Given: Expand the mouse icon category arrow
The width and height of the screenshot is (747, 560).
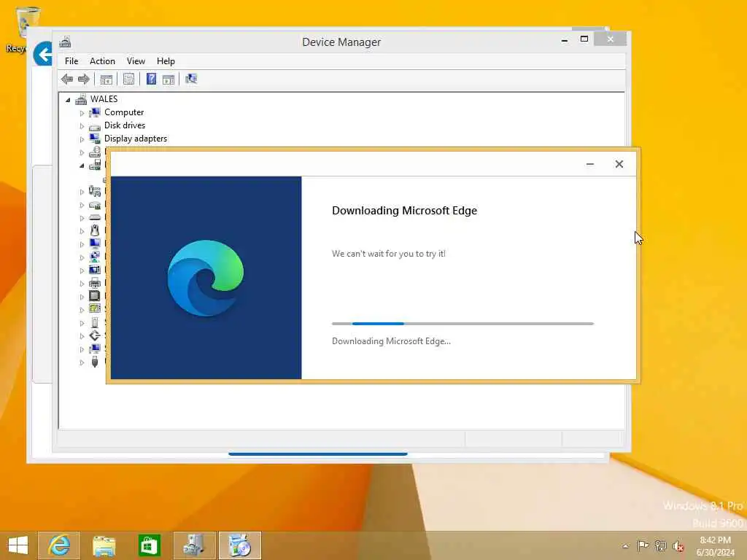Looking at the screenshot, I should 82,231.
